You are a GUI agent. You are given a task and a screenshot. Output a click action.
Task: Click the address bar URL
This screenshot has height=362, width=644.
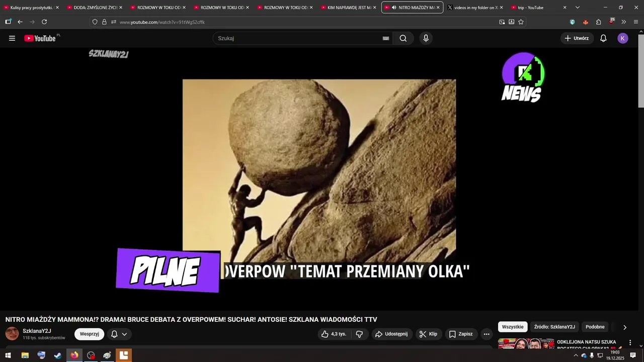pyautogui.click(x=162, y=22)
